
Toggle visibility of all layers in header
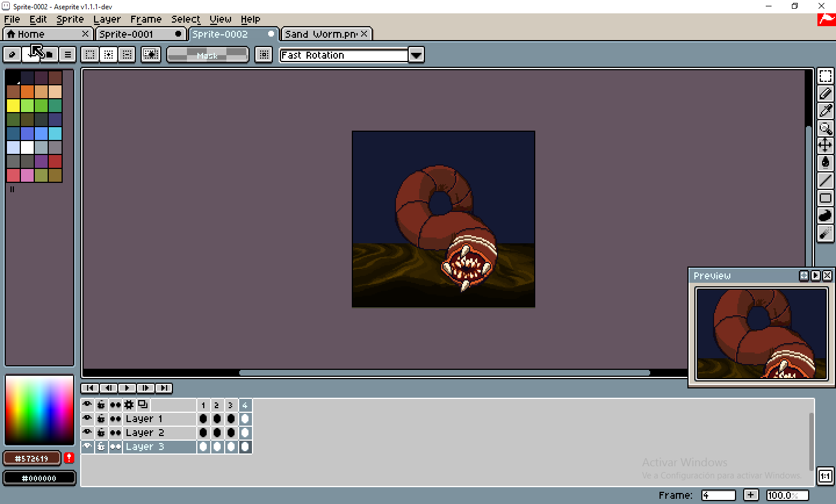(88, 405)
